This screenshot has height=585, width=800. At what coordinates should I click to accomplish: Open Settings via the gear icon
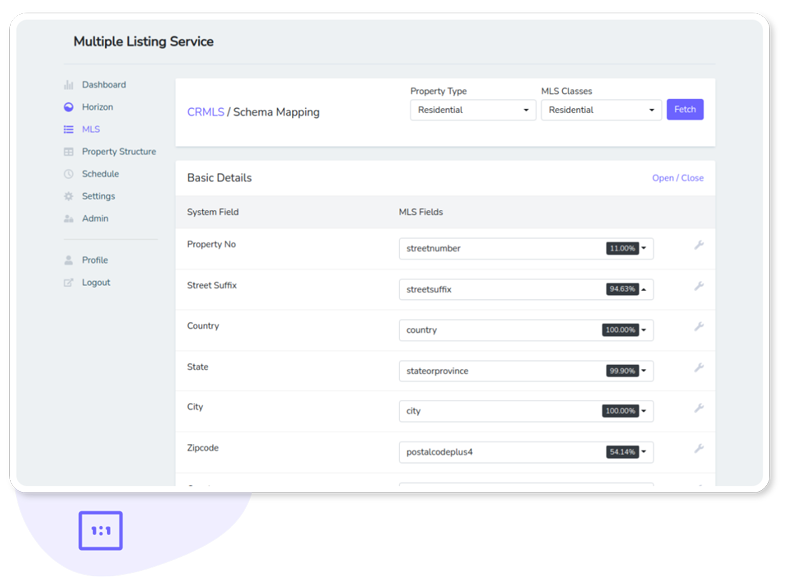[x=66, y=196]
